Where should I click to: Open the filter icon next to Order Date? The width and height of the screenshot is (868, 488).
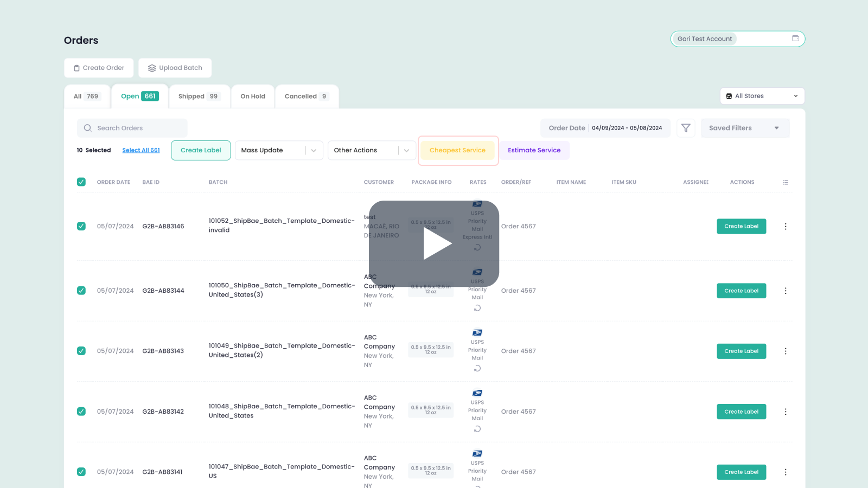pyautogui.click(x=686, y=128)
